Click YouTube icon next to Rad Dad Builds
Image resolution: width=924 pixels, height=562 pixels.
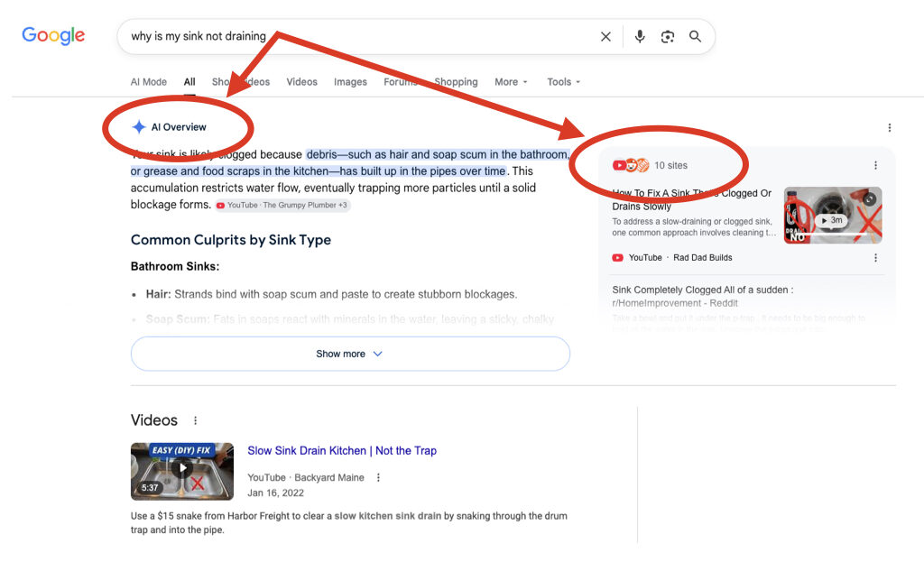tap(617, 258)
